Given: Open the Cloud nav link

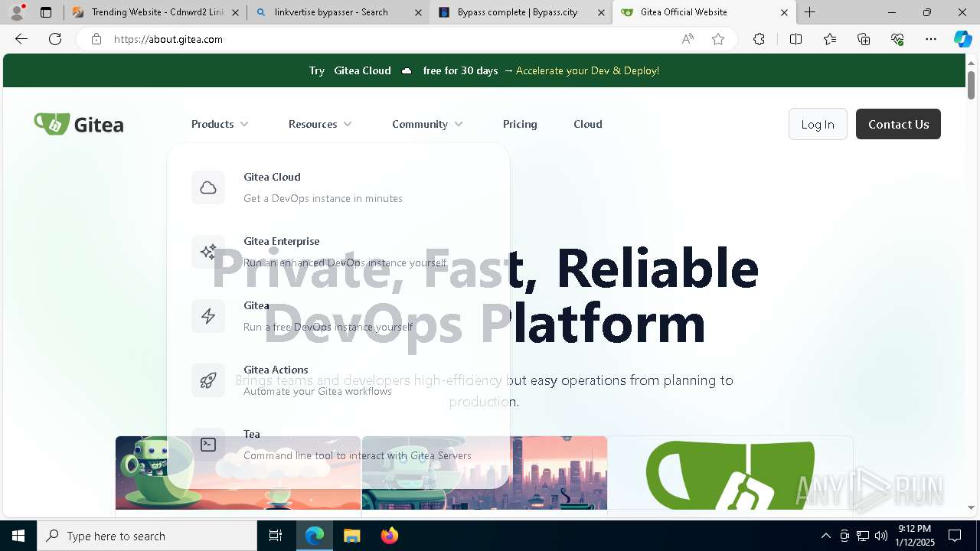Looking at the screenshot, I should click(x=588, y=124).
